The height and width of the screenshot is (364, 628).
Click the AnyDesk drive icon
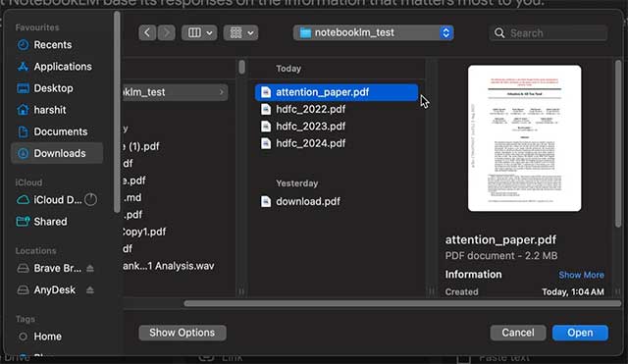click(24, 289)
